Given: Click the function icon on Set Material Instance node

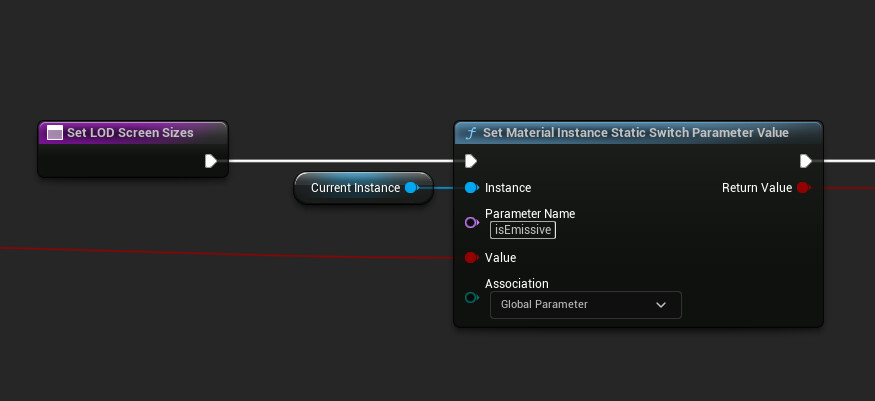Looking at the screenshot, I should click(x=472, y=133).
